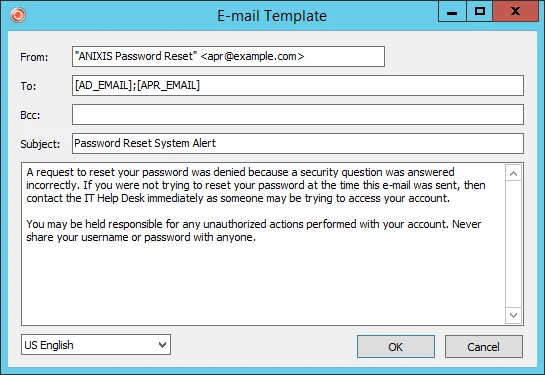
Task: Open the US English language dropdown
Action: coord(96,345)
